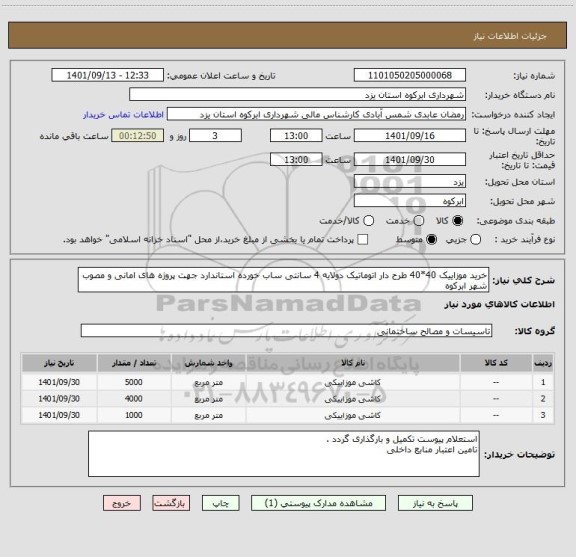Click the شرح کلی نیاز description box
The width and height of the screenshot is (576, 557).
click(x=284, y=280)
